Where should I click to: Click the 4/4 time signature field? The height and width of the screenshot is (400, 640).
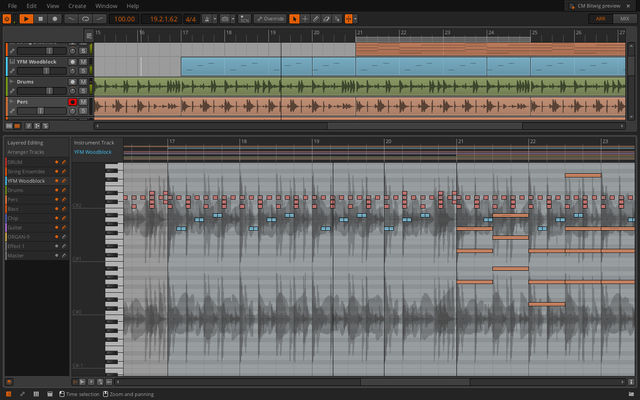click(191, 19)
